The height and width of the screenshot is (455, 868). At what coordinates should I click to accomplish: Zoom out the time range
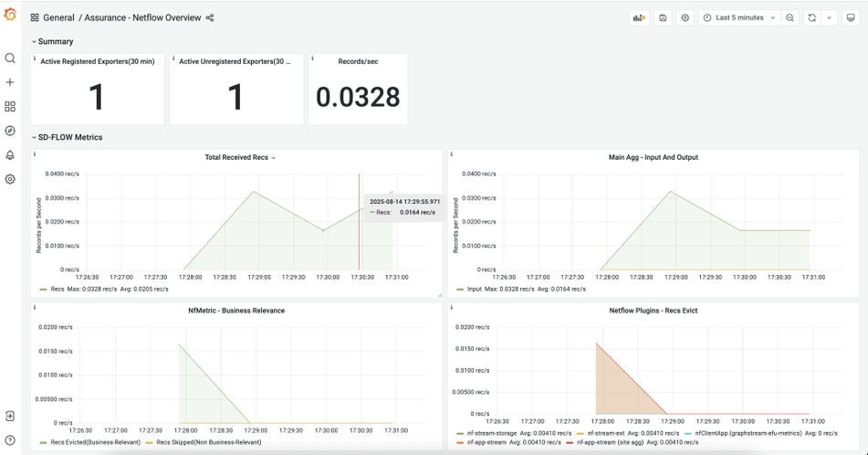pos(790,17)
